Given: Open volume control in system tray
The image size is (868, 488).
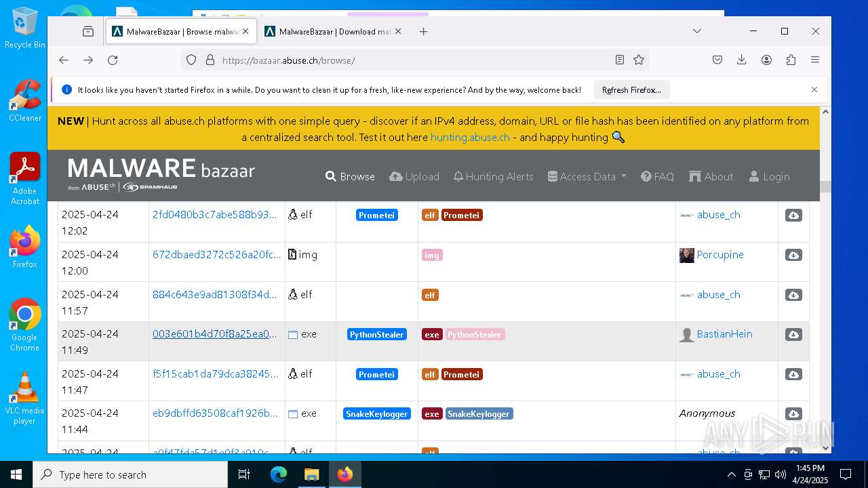Looking at the screenshot, I should point(781,474).
